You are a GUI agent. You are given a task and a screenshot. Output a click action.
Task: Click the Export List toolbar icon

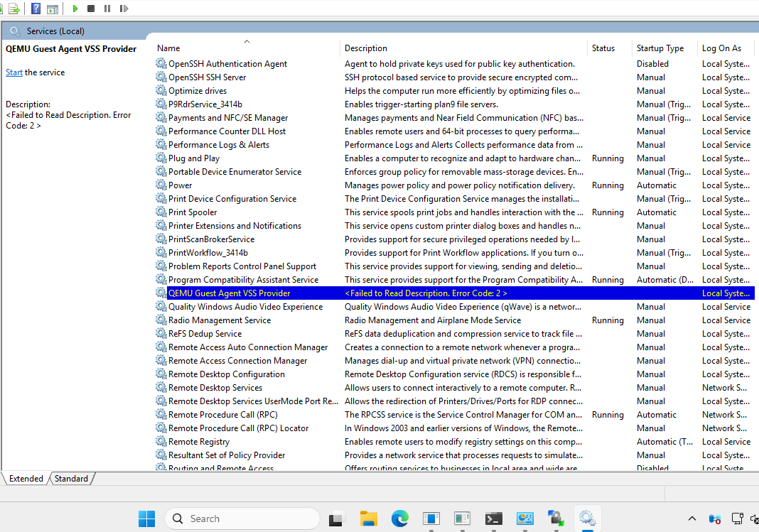(x=14, y=9)
